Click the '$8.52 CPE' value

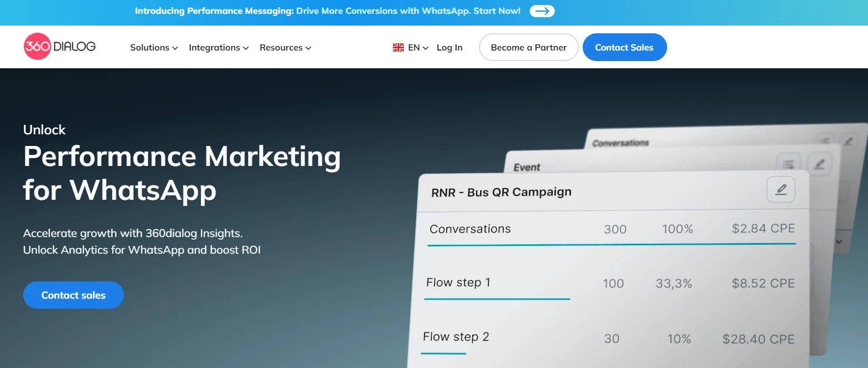(x=763, y=283)
